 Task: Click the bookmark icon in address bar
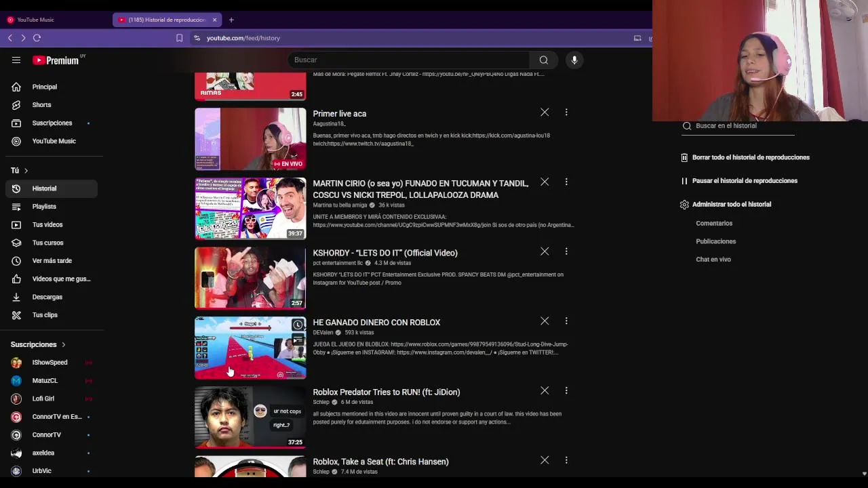[x=179, y=38]
